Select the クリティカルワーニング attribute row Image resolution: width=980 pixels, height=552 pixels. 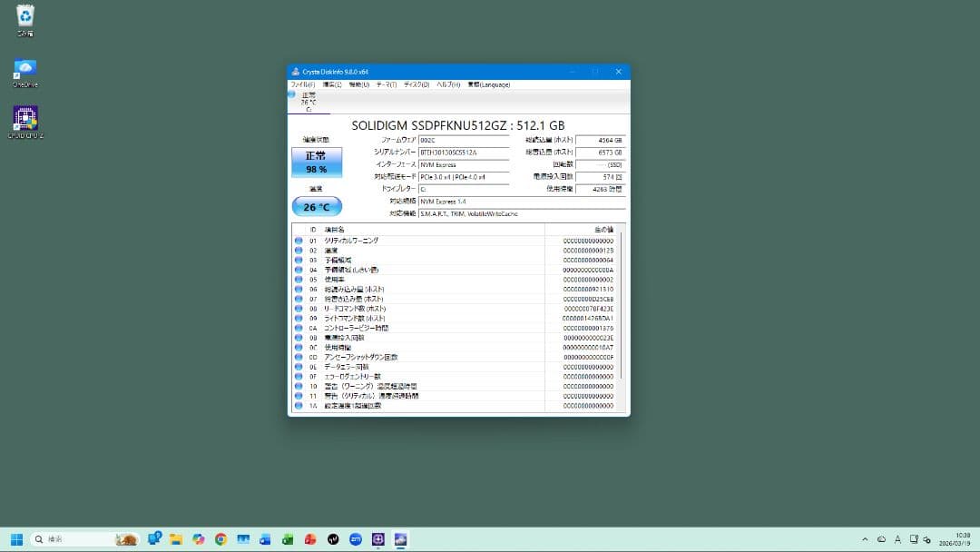point(455,241)
